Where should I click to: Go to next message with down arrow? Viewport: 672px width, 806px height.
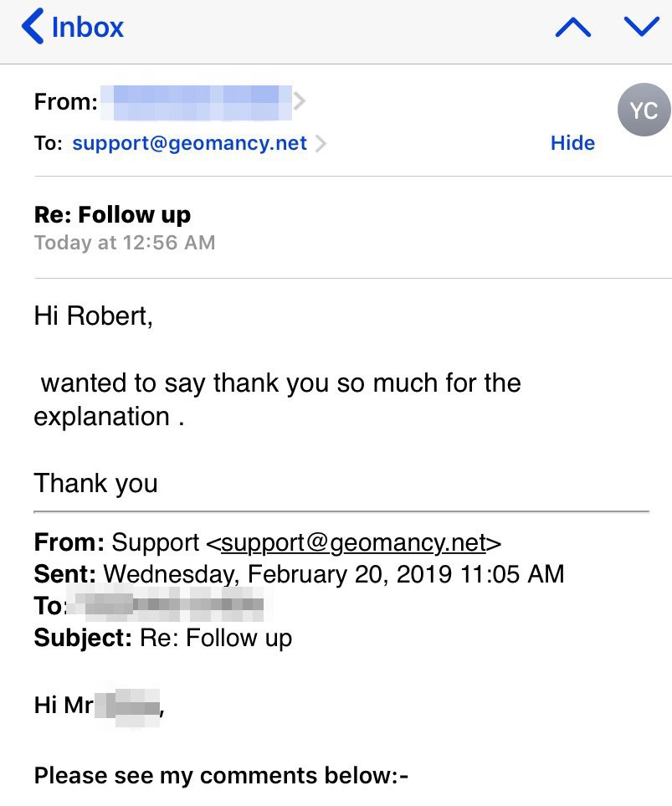pyautogui.click(x=642, y=28)
